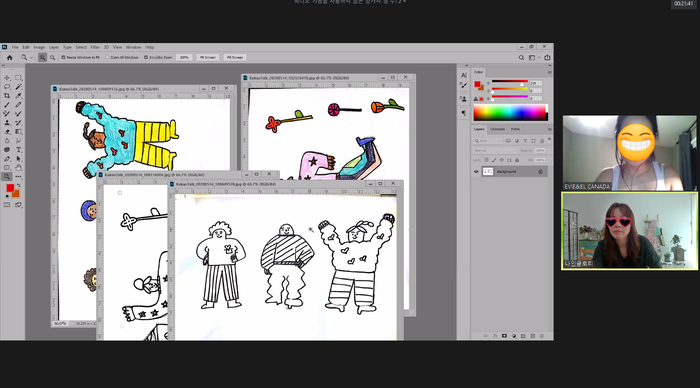This screenshot has width=700, height=388.
Task: Toggle Lock position button
Action: (x=502, y=160)
